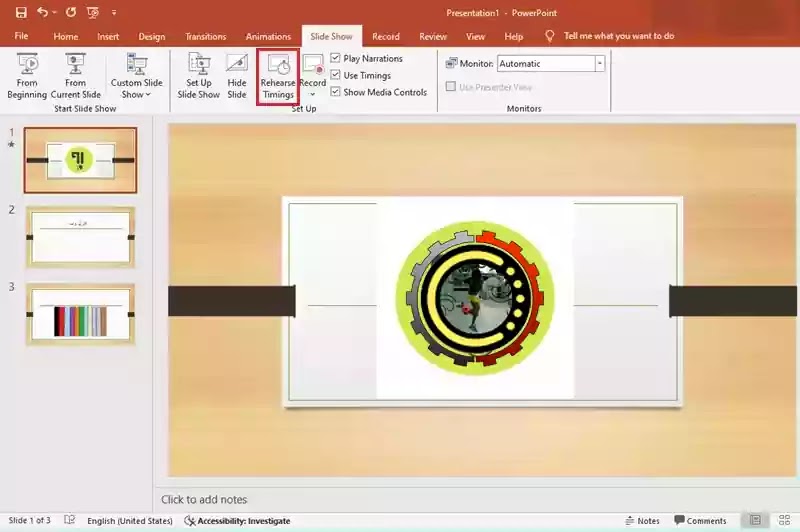The width and height of the screenshot is (800, 532).
Task: Switch to the Review tab
Action: pos(433,36)
